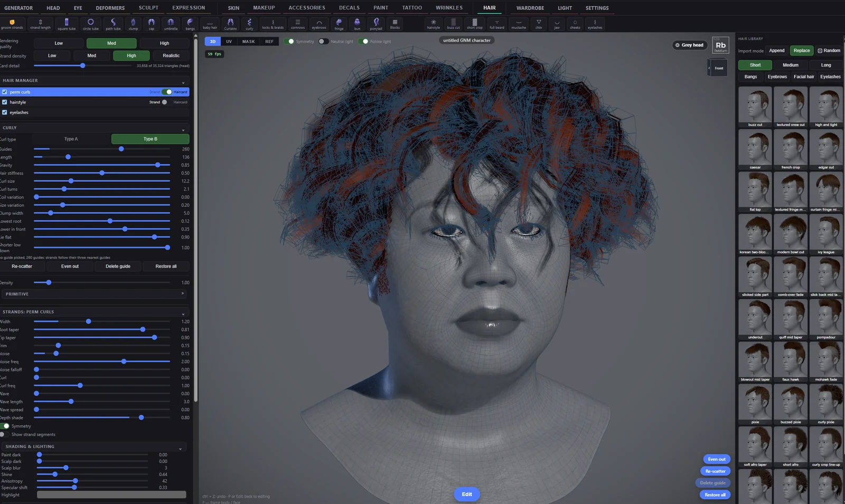
Task: Click the Rb Robilium logo icon
Action: coord(720,45)
